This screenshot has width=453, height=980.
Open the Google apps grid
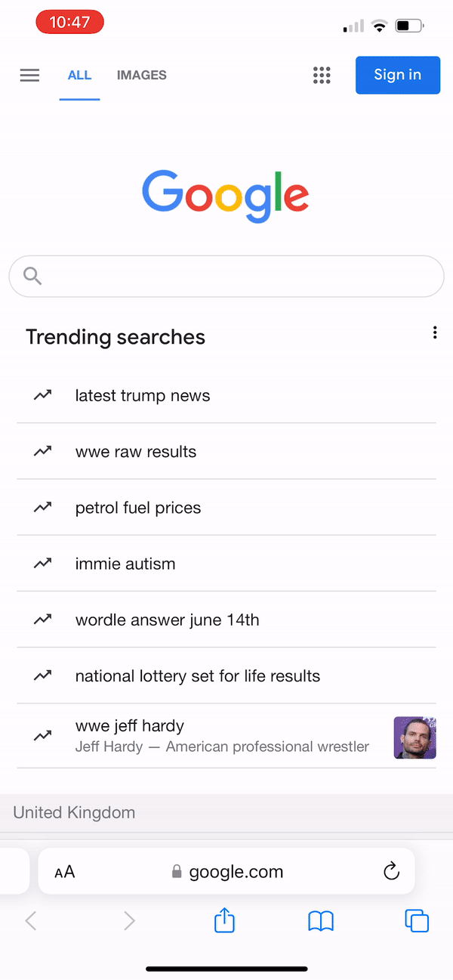click(322, 76)
